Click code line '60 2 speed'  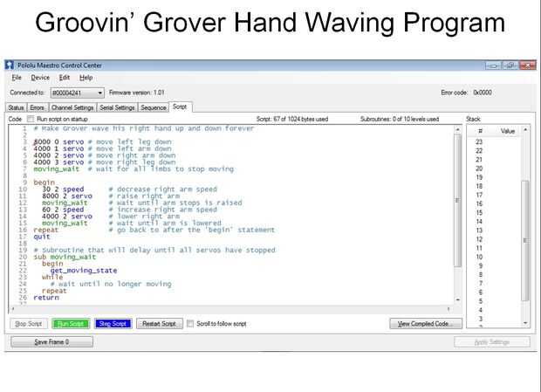point(63,210)
